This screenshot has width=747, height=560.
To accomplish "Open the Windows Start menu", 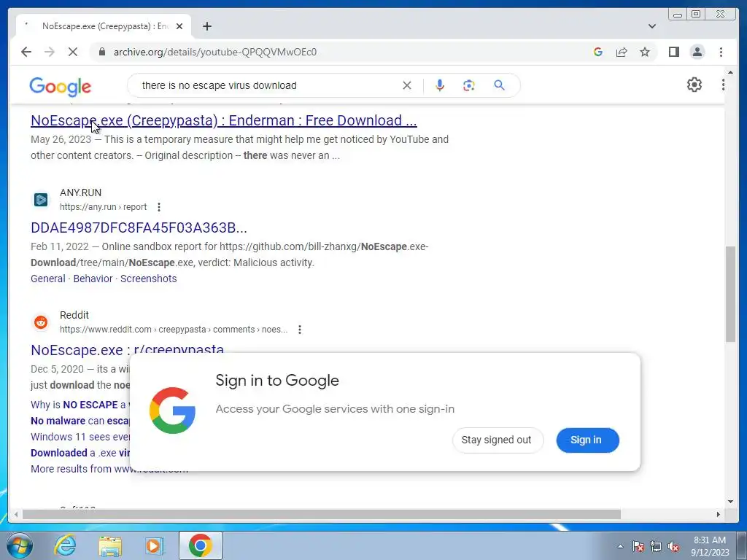I will pos(18,545).
